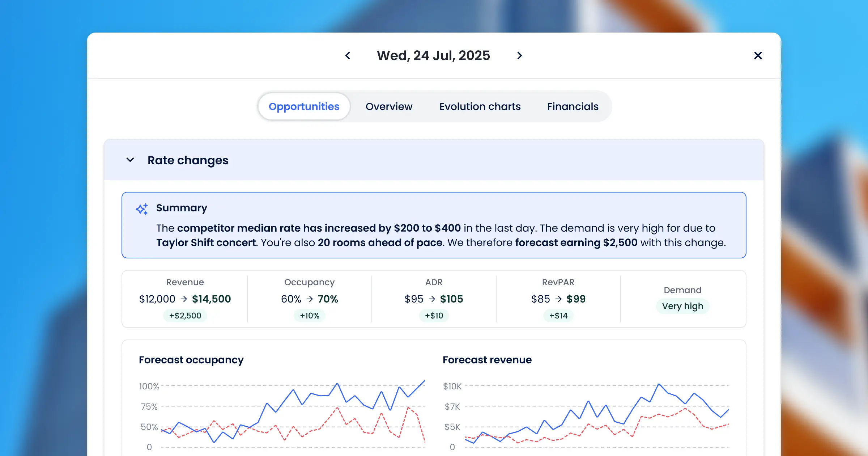Click the +$2,500 revenue change badge
The height and width of the screenshot is (456, 868).
pyautogui.click(x=185, y=316)
